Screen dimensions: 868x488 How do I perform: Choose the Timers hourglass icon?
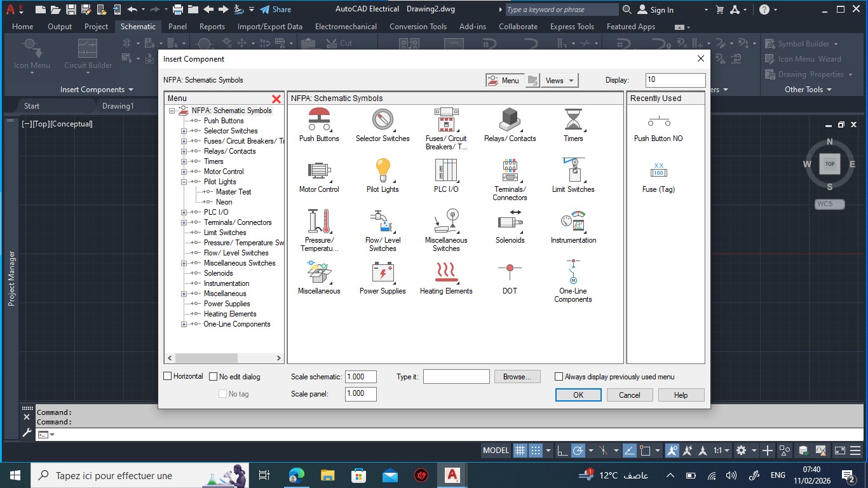click(x=573, y=120)
